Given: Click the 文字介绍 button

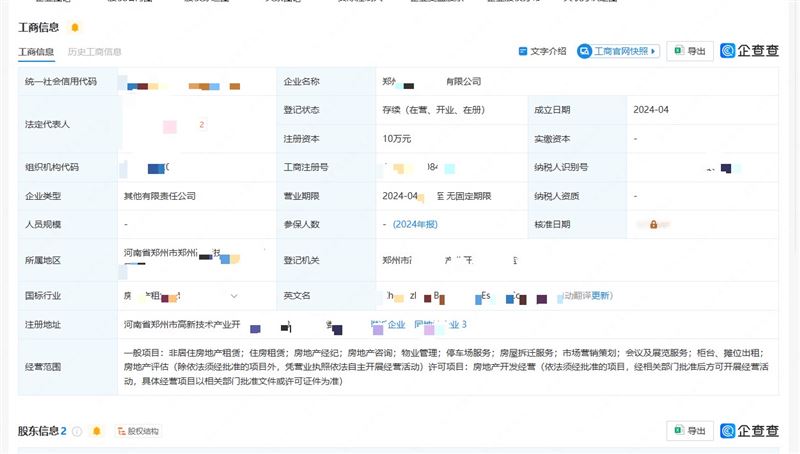Looking at the screenshot, I should tap(542, 51).
